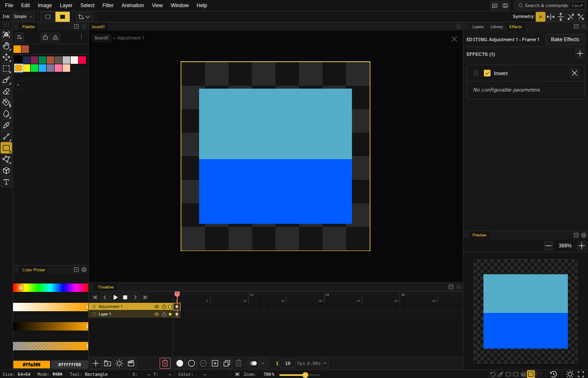The image size is (588, 378).
Task: Pick the pink palette swatch
Action: [58, 68]
